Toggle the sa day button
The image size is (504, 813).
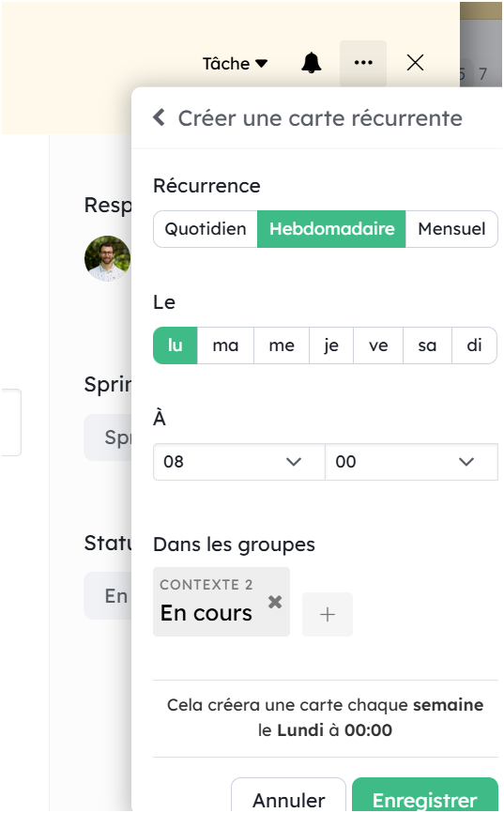click(x=427, y=345)
